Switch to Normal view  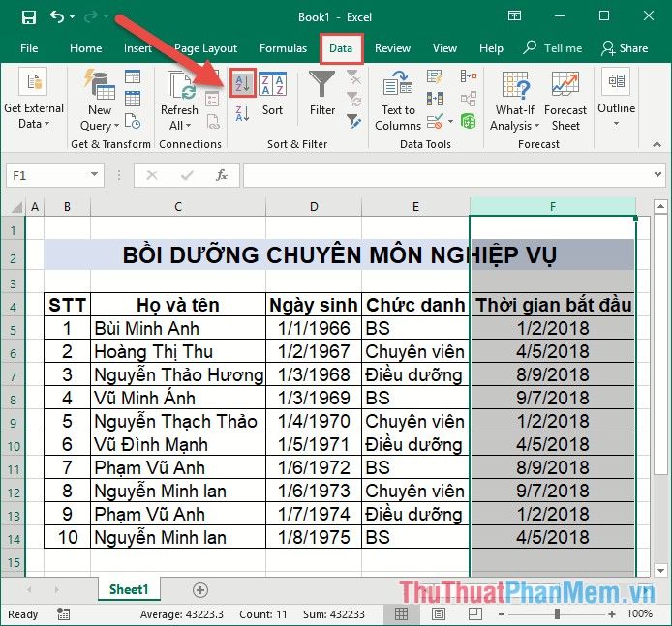[401, 614]
